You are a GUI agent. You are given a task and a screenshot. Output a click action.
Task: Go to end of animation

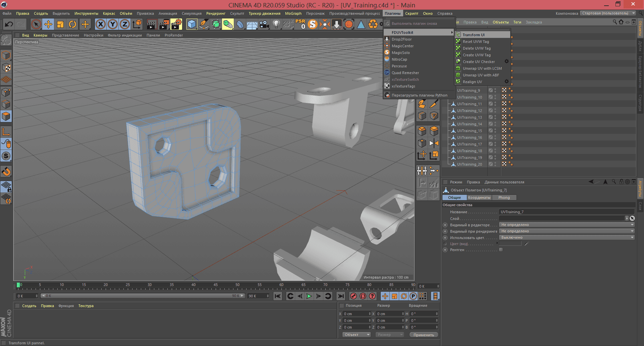340,296
